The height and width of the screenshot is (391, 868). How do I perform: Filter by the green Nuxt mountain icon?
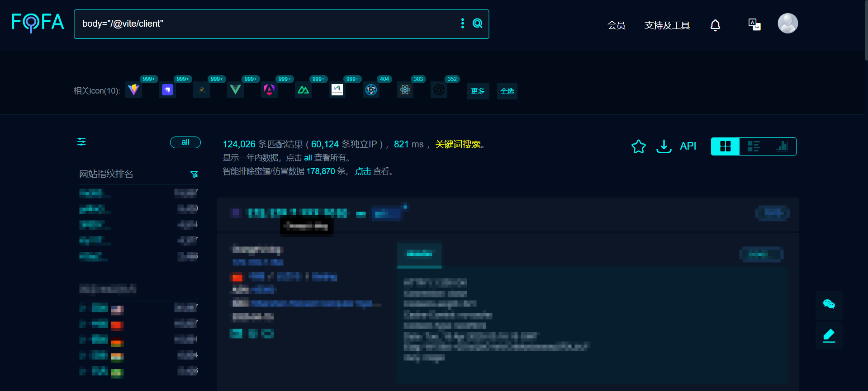point(303,90)
